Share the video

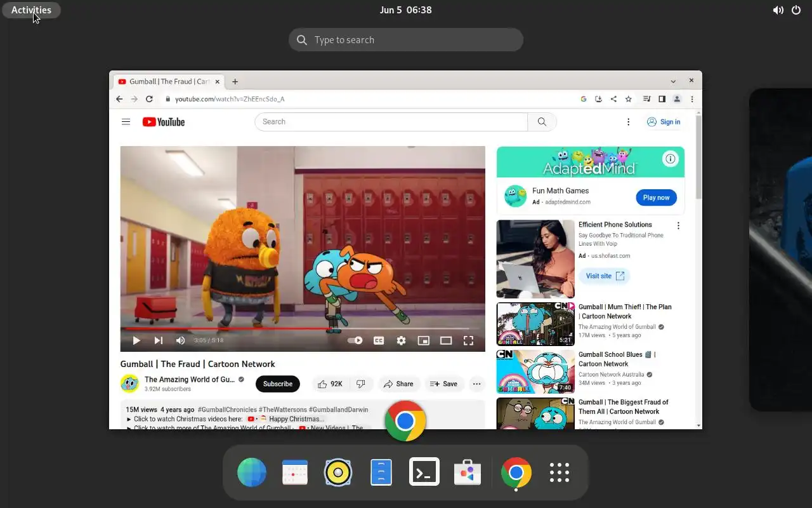click(398, 384)
